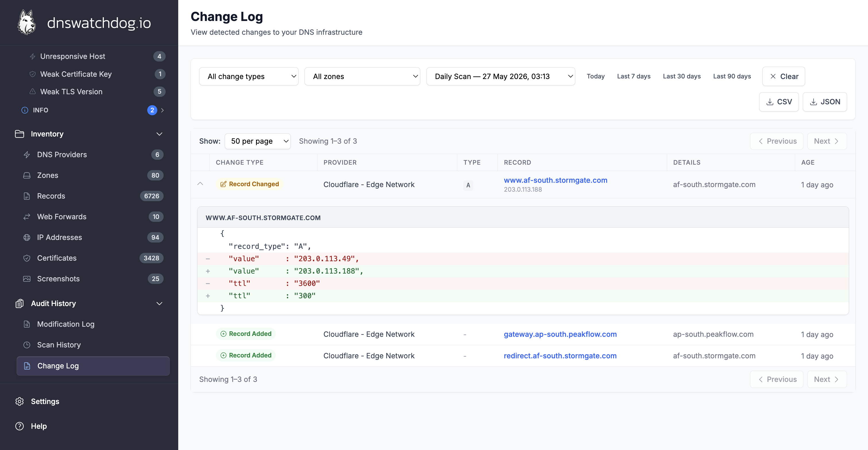Click the DNS Providers bolt icon

click(27, 155)
